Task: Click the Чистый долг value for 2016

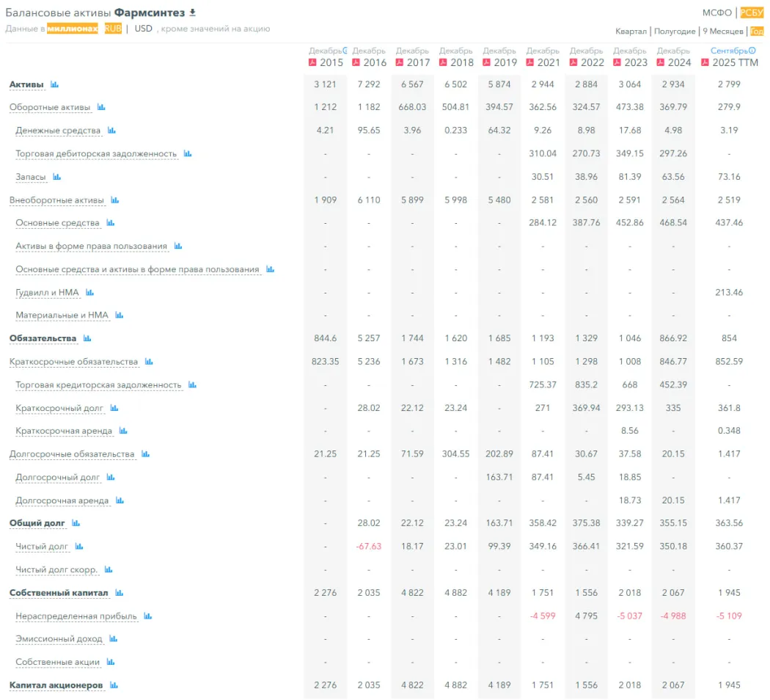Action: (x=368, y=547)
